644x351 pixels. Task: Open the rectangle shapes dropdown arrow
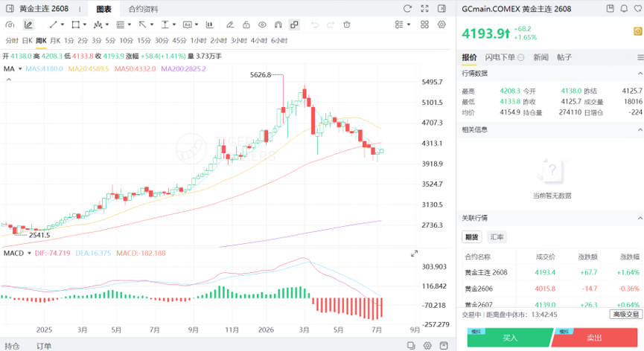[85, 25]
